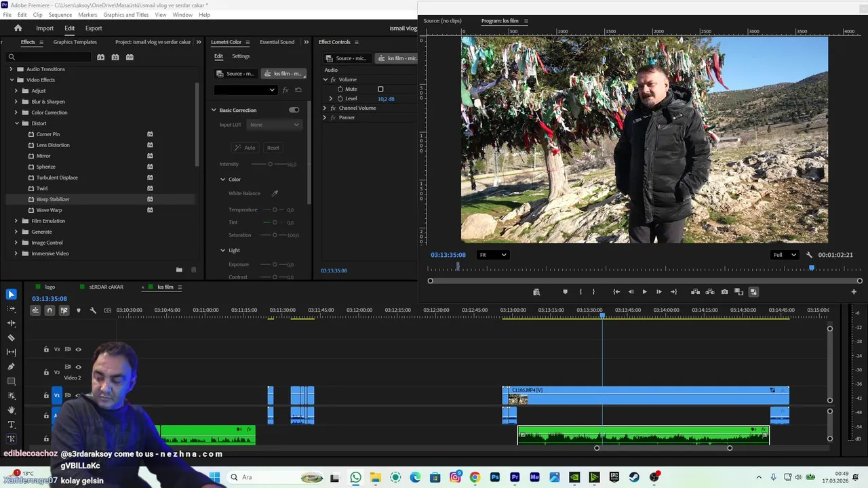Image resolution: width=868 pixels, height=488 pixels.
Task: Switch to the Export workspace tab
Action: click(x=94, y=28)
